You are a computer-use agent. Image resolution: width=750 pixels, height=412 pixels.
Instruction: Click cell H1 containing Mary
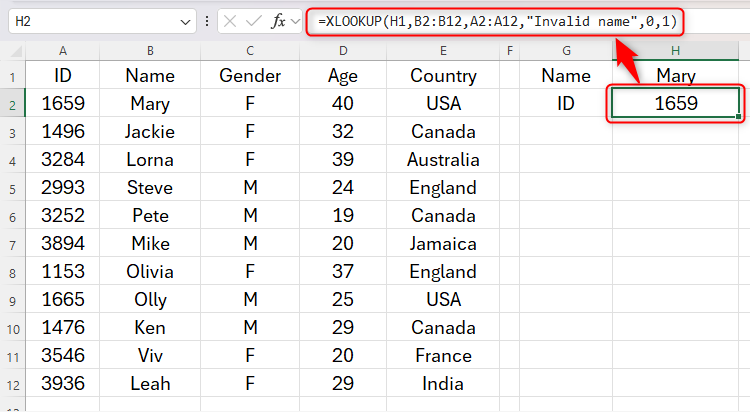click(x=675, y=75)
